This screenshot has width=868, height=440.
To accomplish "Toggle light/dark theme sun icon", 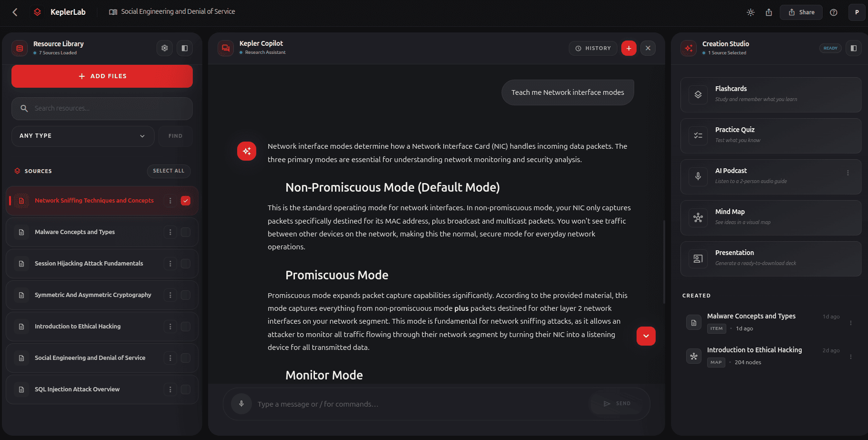I will coord(751,12).
